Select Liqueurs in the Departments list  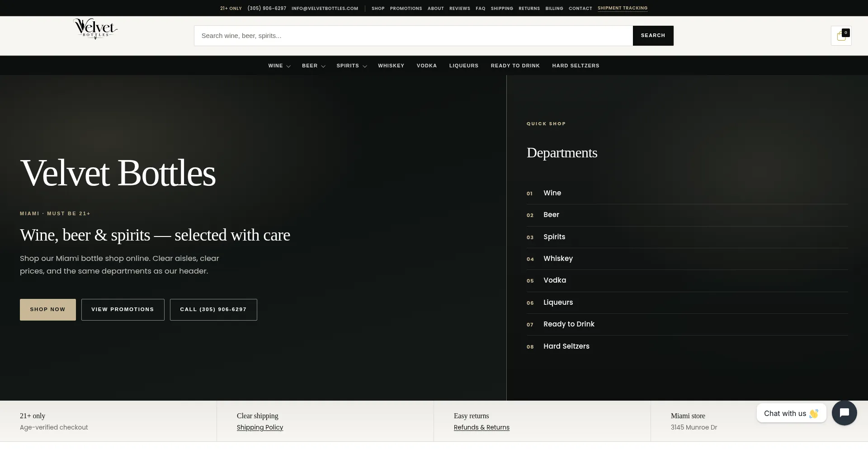pyautogui.click(x=687, y=302)
